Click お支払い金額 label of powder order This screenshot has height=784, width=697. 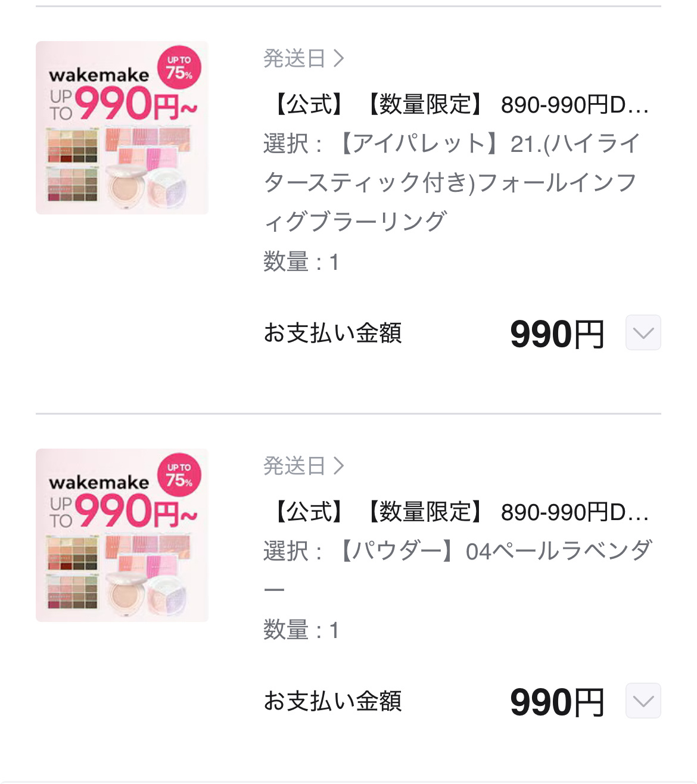point(332,701)
